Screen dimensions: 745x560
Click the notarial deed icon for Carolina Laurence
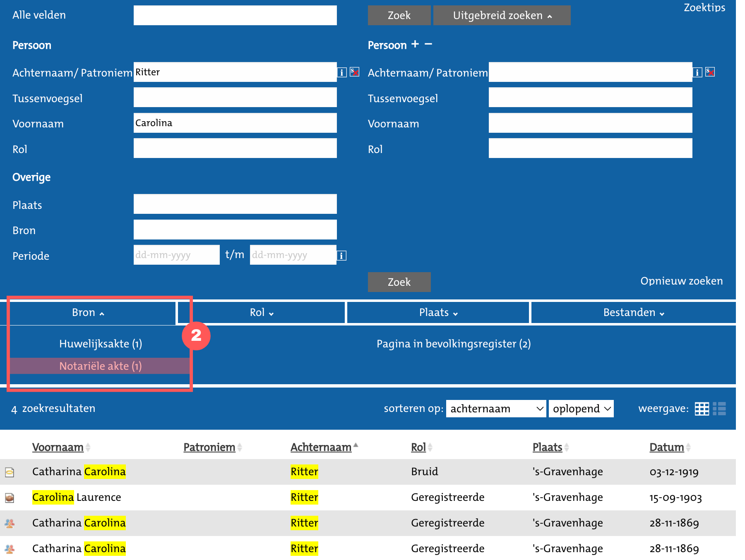point(10,498)
